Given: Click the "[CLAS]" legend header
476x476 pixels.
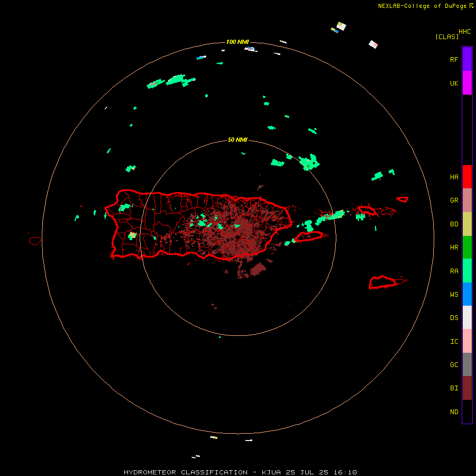Looking at the screenshot, I should click(447, 36).
